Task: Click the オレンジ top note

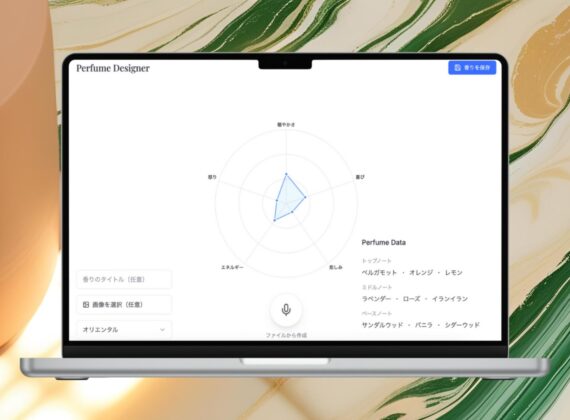Action: click(x=421, y=272)
